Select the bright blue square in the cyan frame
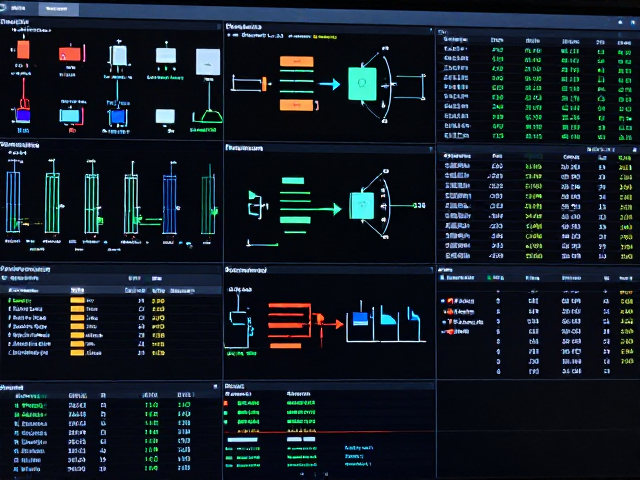This screenshot has height=480, width=640. pos(118,117)
